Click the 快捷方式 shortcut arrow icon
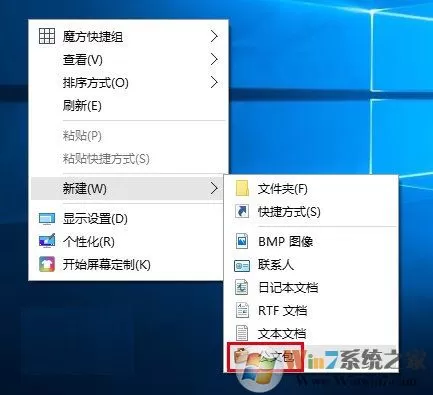 242,211
